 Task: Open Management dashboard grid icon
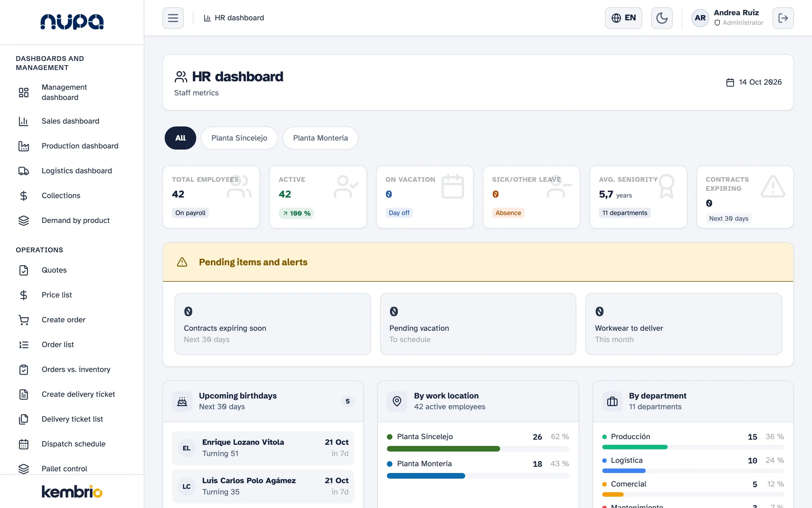coord(23,92)
